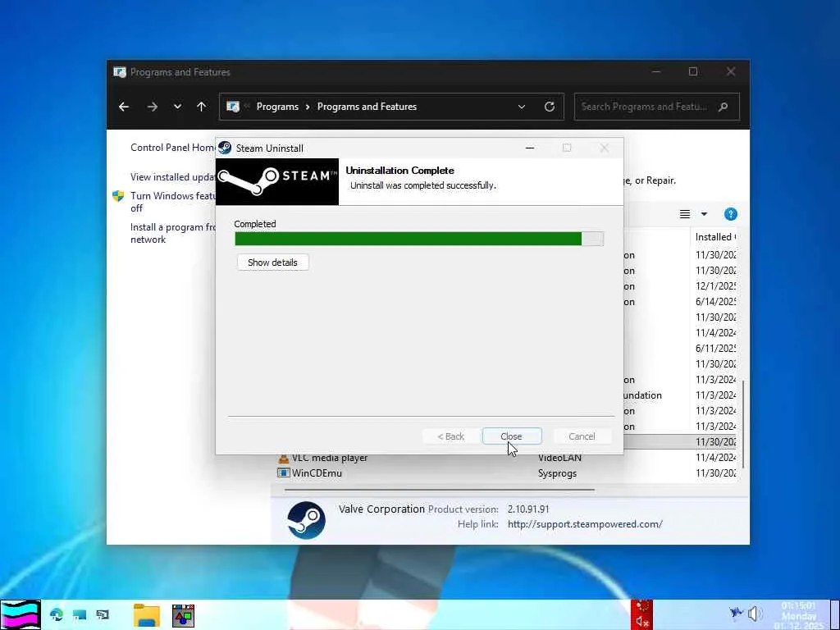Click the bird icon in the system tray
This screenshot has width=840, height=630.
pos(736,612)
